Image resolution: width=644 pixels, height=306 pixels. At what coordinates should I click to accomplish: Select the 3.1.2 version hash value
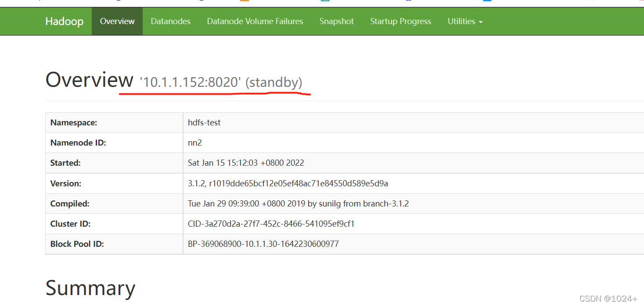[x=288, y=183]
